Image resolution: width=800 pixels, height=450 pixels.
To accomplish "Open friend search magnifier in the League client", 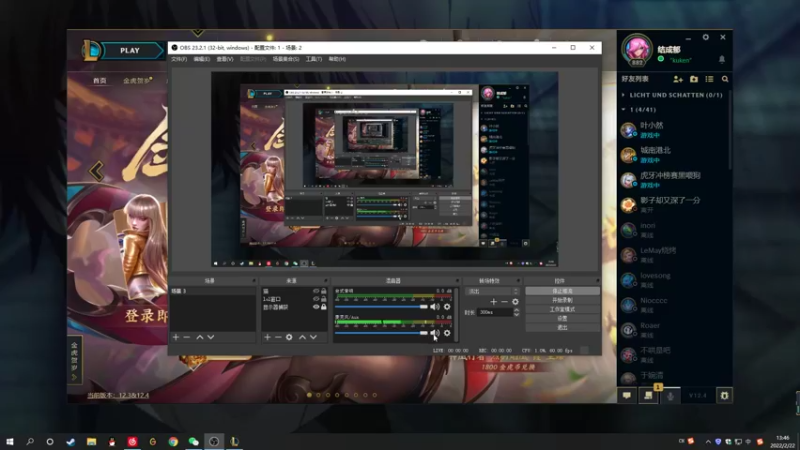I will coord(725,79).
